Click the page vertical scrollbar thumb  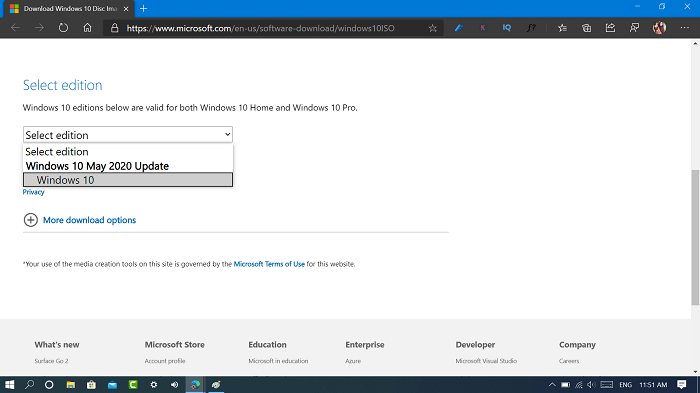click(695, 237)
